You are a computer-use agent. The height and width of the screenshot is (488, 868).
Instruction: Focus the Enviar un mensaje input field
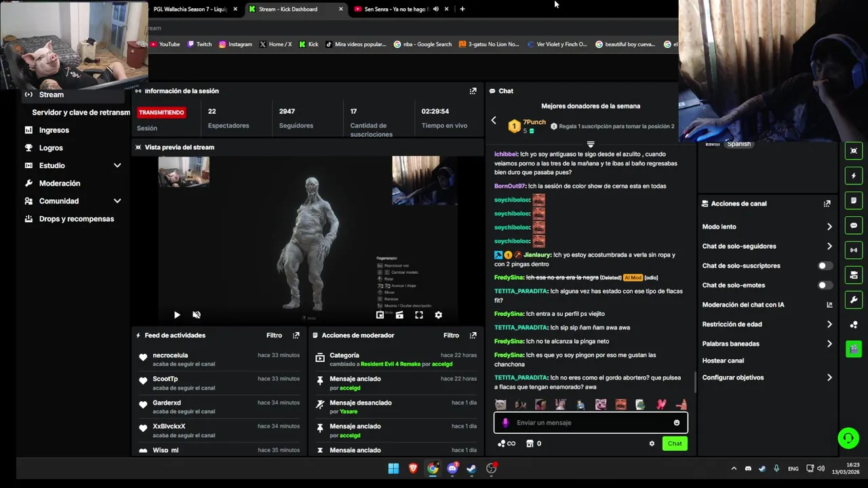591,423
